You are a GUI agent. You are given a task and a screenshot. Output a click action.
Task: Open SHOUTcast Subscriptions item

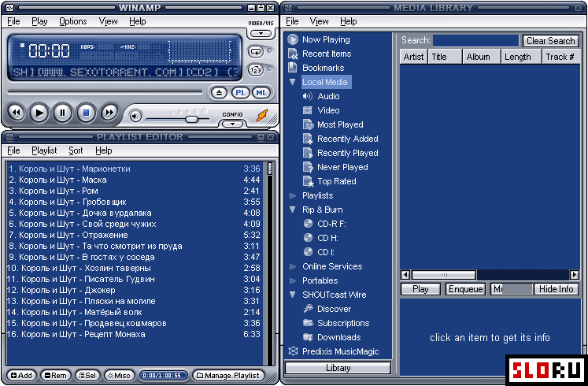pyautogui.click(x=343, y=323)
